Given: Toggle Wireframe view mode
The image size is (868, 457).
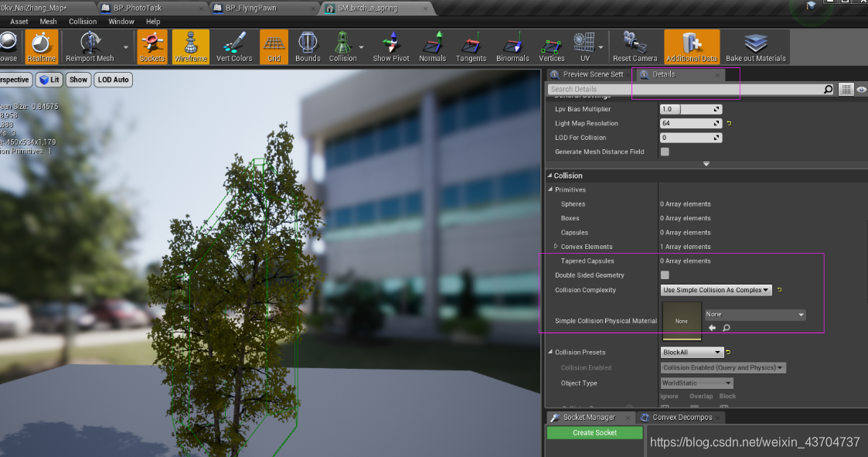Looking at the screenshot, I should 190,47.
